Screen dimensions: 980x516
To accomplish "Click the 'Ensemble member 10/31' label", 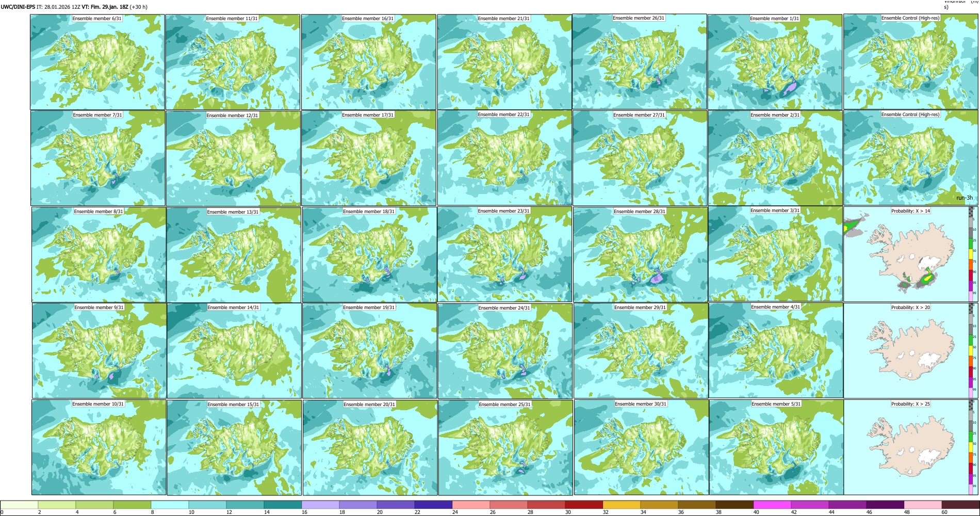I will coord(98,404).
